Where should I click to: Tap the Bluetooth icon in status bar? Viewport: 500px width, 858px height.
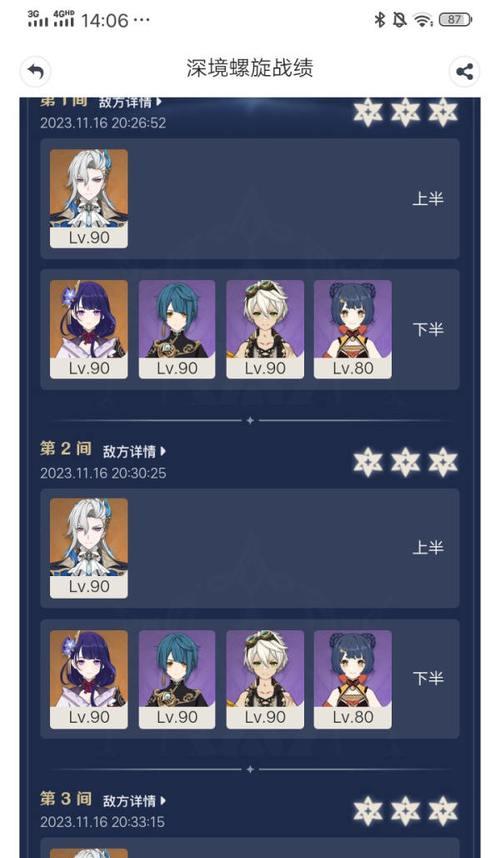(x=380, y=20)
